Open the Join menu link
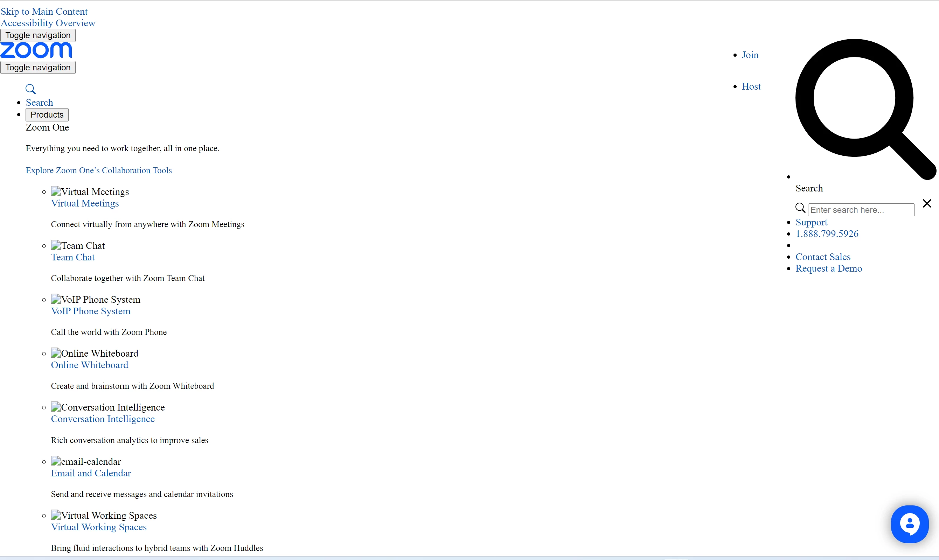Screen dimensions: 939x560 [x=750, y=55]
